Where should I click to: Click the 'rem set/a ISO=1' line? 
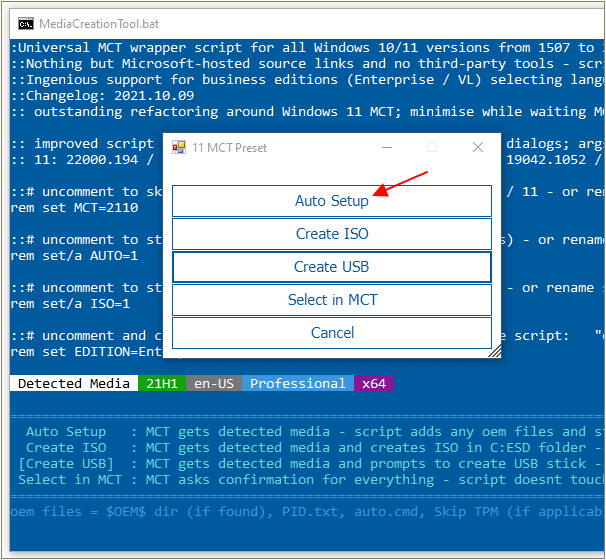70,304
